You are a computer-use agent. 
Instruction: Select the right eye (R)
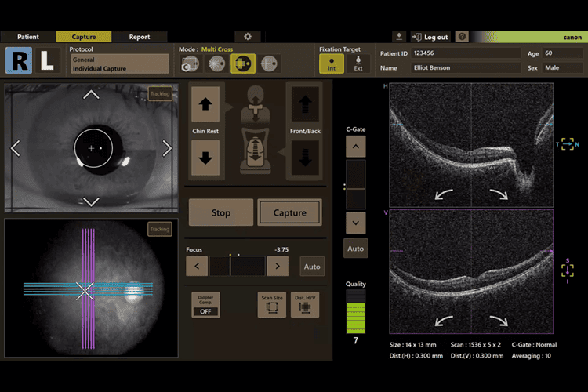(19, 60)
